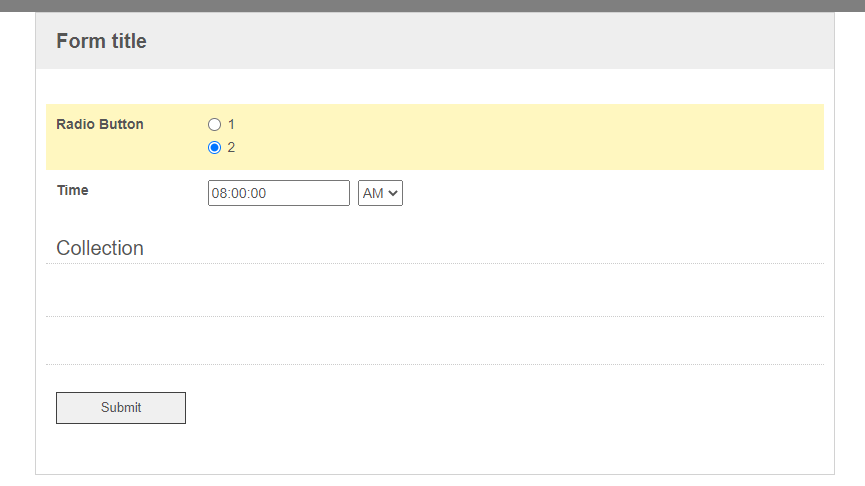Click the dark gray top page bar
This screenshot has width=865, height=486.
tap(432, 5)
